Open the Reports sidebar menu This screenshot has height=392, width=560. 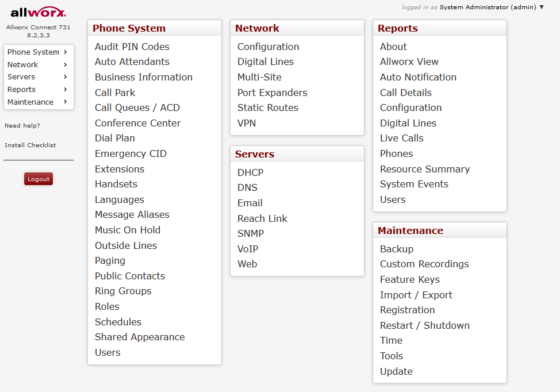(38, 89)
